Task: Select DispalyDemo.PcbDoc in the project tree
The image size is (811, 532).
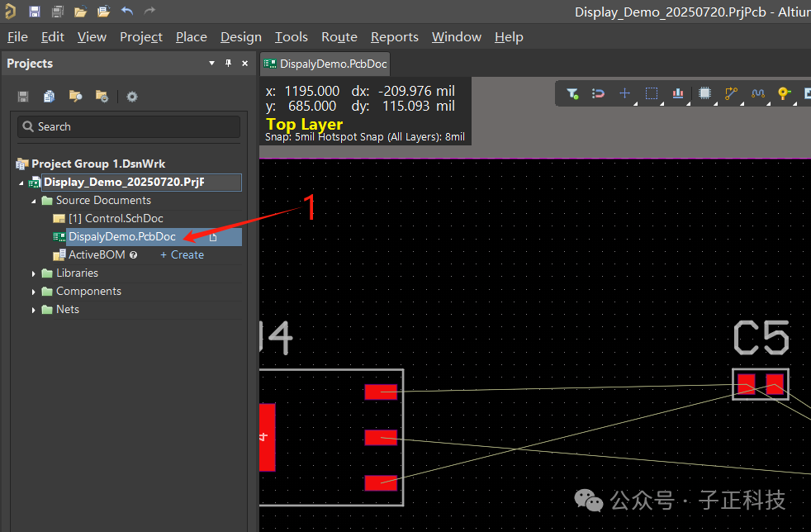Action: [122, 236]
